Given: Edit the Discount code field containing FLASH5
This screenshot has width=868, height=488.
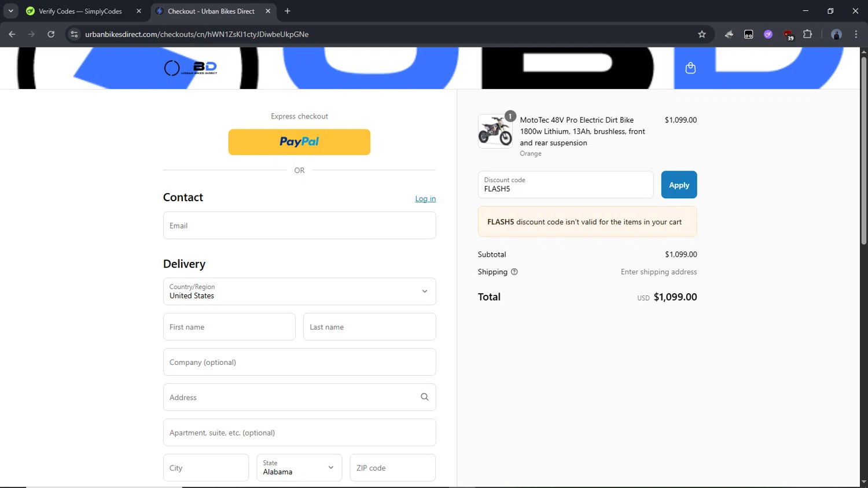Looking at the screenshot, I should pyautogui.click(x=565, y=185).
